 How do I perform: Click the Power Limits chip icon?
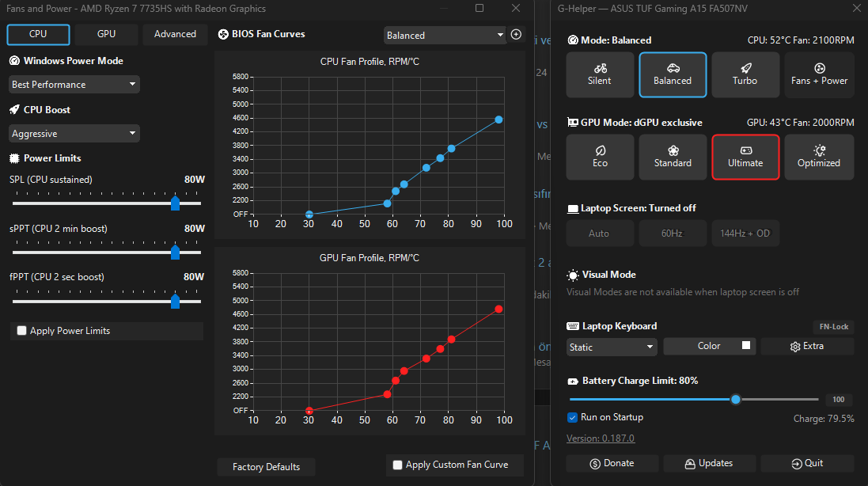[x=14, y=158]
